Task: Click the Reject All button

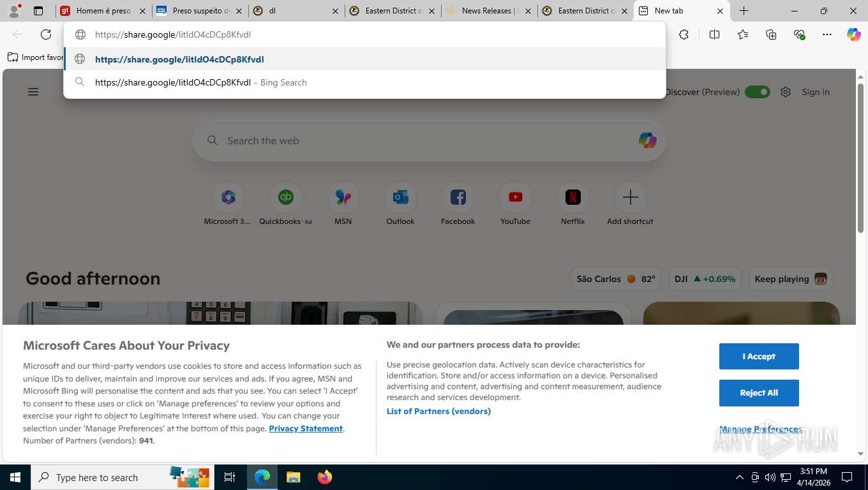Action: [x=759, y=392]
